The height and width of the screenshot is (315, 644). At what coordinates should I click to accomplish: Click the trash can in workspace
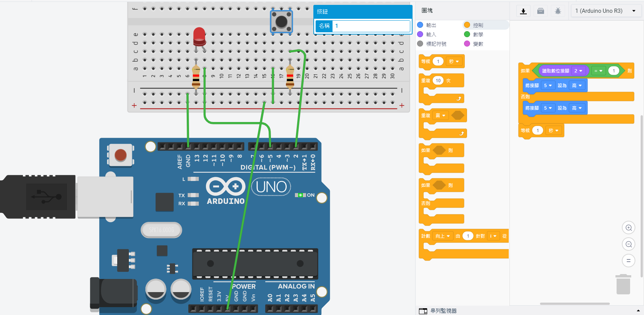pyautogui.click(x=623, y=285)
